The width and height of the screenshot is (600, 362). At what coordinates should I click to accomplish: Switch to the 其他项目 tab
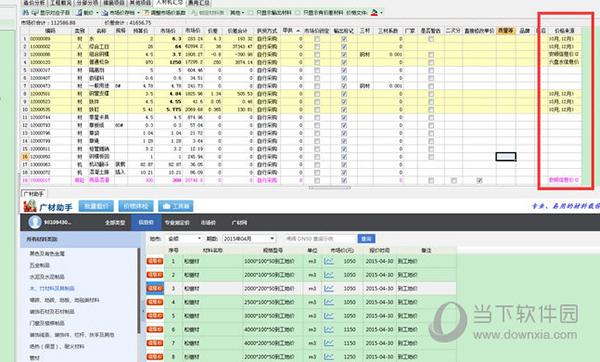pyautogui.click(x=140, y=2)
